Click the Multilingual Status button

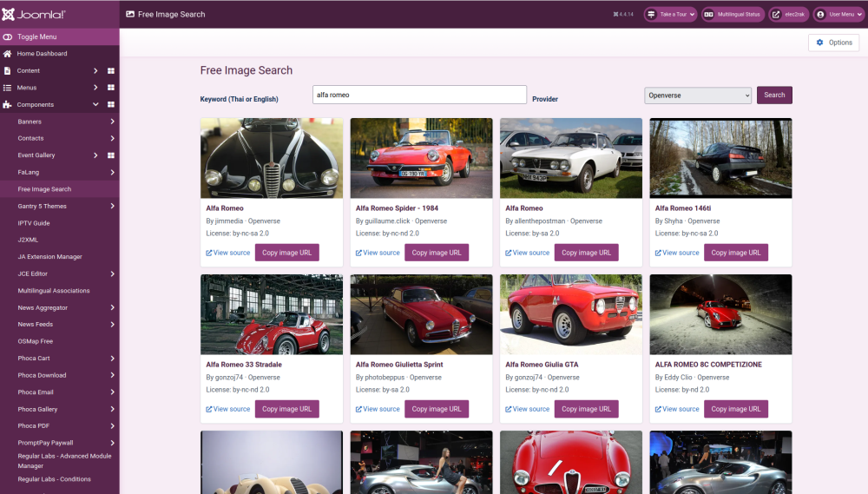(x=733, y=15)
